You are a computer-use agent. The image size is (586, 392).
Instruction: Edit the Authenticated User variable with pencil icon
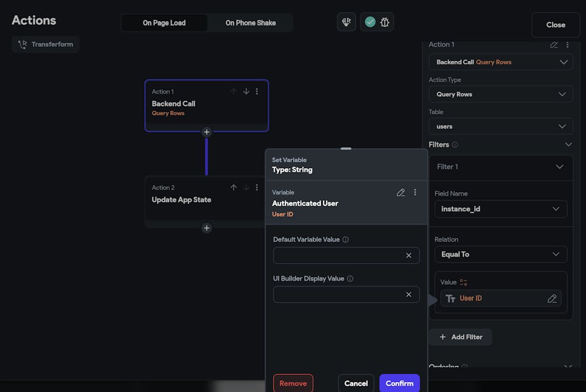(x=401, y=192)
